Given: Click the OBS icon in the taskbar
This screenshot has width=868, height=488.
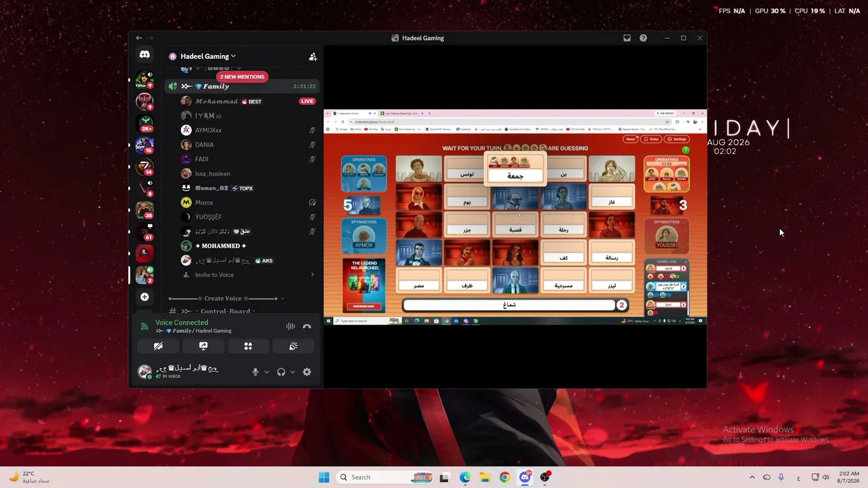Looking at the screenshot, I should coord(545,477).
